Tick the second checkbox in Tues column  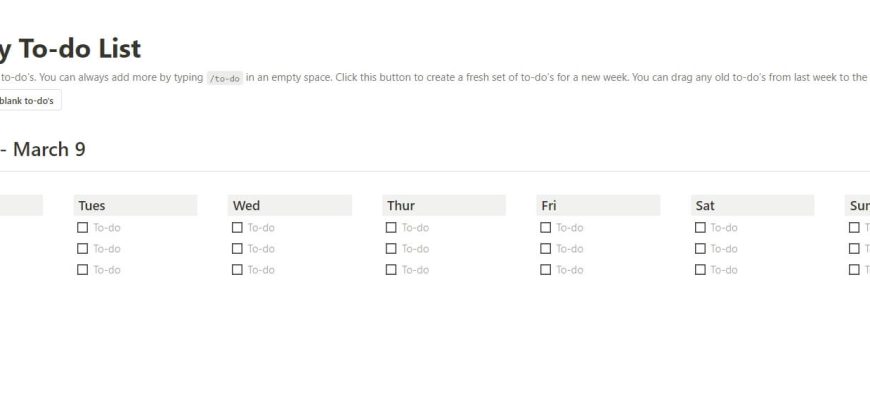tap(82, 248)
